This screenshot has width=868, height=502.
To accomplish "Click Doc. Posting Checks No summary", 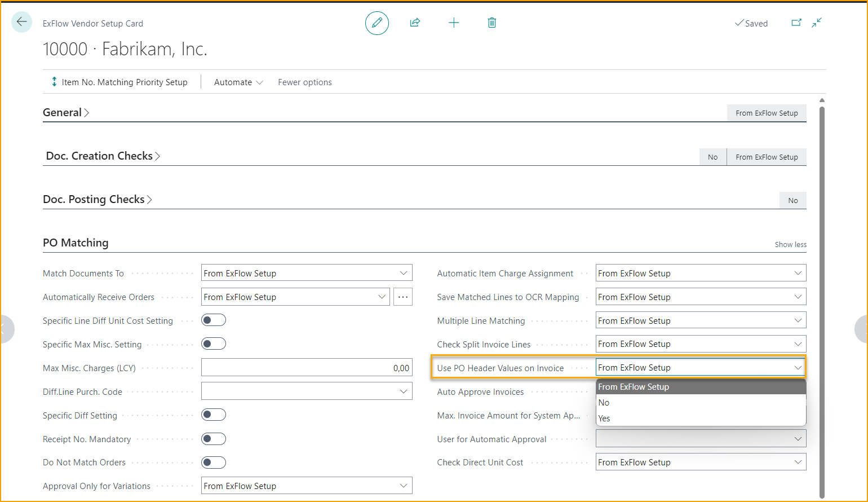I will click(x=793, y=200).
